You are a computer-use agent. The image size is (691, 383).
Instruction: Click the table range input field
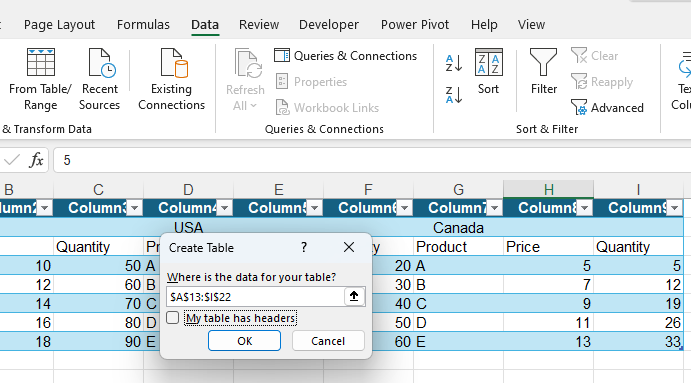tap(255, 297)
